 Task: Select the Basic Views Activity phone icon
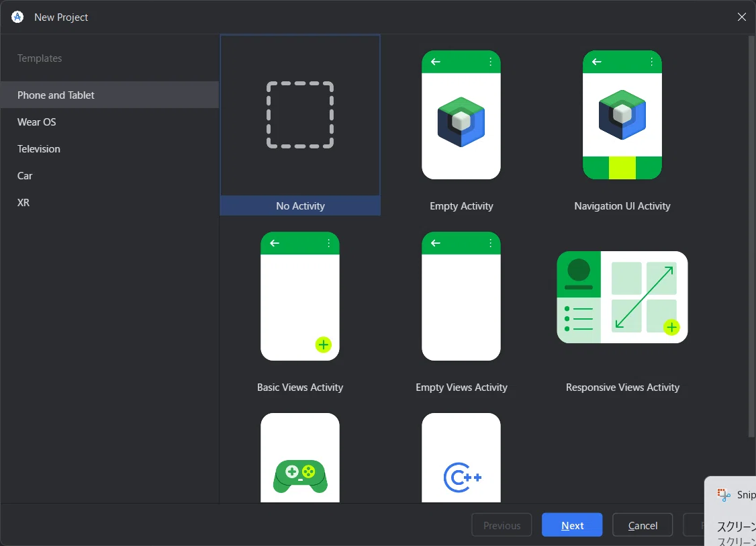pyautogui.click(x=300, y=296)
